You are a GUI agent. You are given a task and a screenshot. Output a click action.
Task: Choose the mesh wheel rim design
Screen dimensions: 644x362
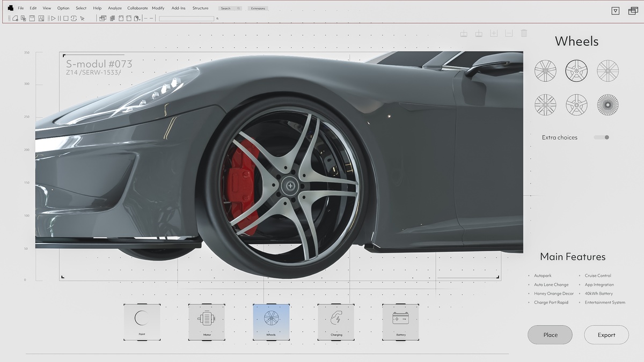(608, 105)
